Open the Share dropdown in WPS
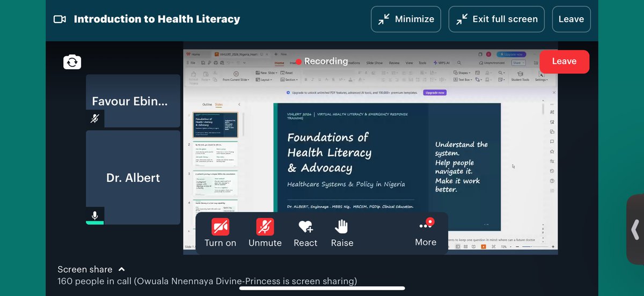 518,63
